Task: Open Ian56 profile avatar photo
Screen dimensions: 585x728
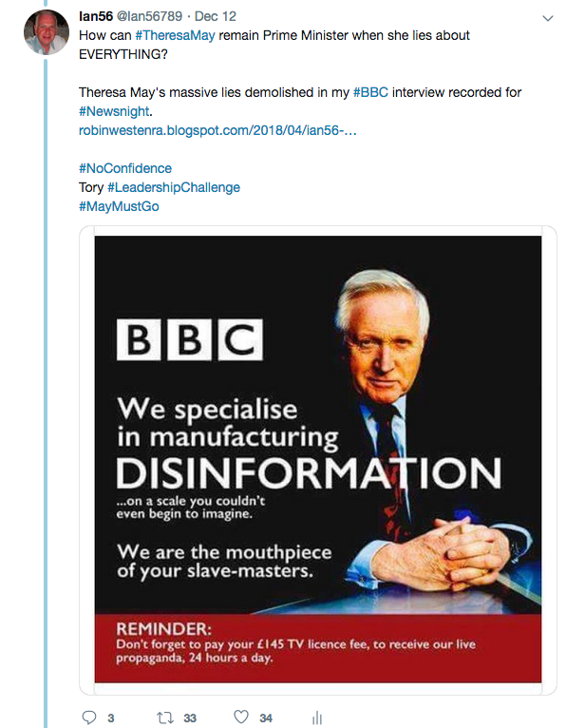Action: (x=47, y=32)
